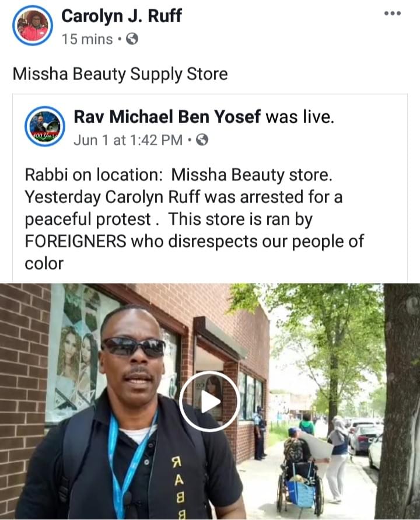420x520 pixels.
Task: Click the Missha Beauty Supply Store caption
Action: (120, 74)
